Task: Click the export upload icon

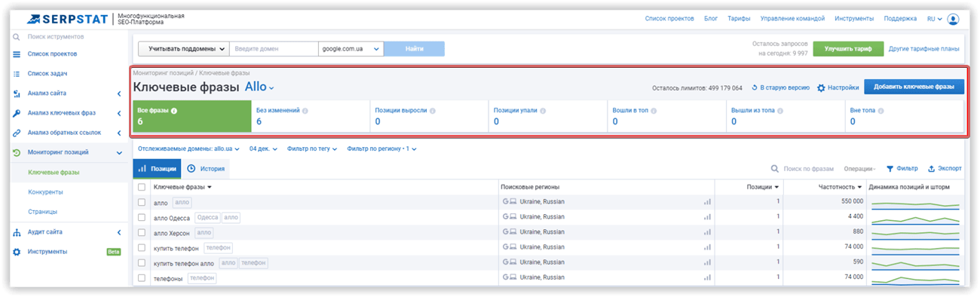Action: [x=932, y=169]
